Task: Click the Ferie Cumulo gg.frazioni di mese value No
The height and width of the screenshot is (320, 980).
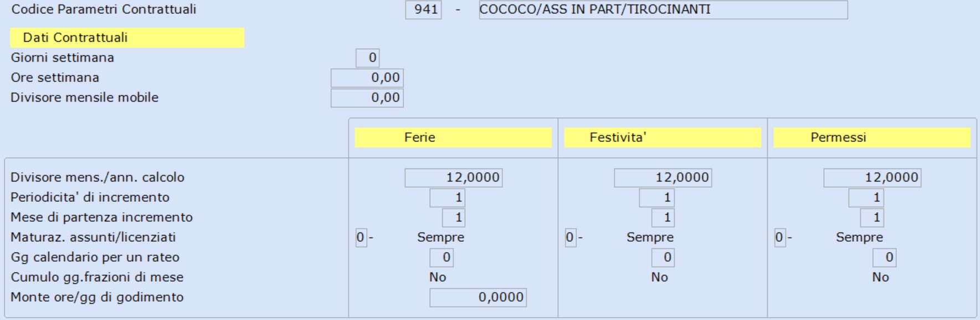Action: click(438, 277)
